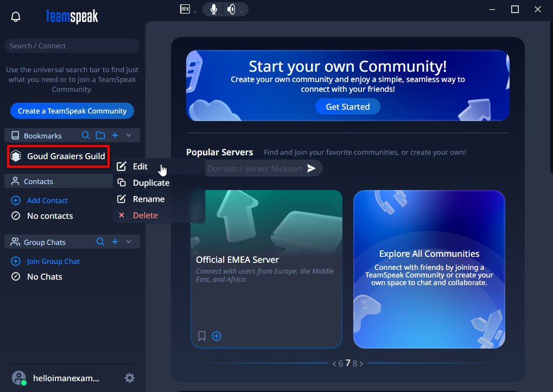Add a new bookmark
This screenshot has width=553, height=392.
click(x=115, y=135)
